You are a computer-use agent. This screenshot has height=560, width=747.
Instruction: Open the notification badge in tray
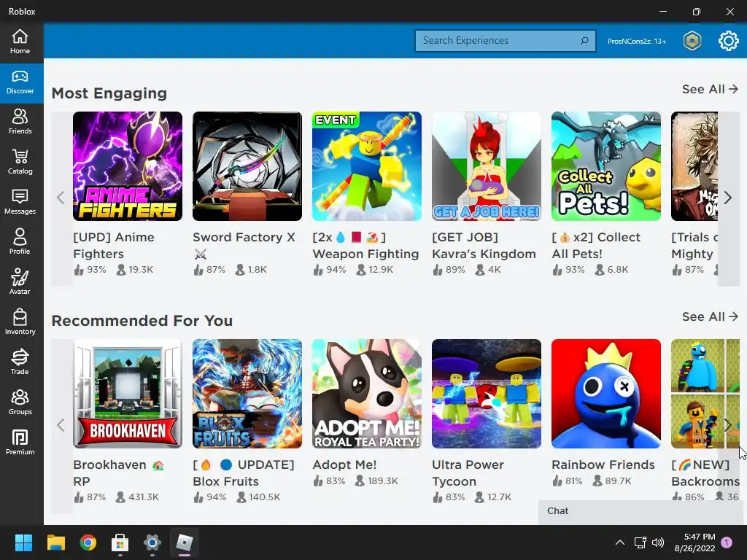point(727,542)
